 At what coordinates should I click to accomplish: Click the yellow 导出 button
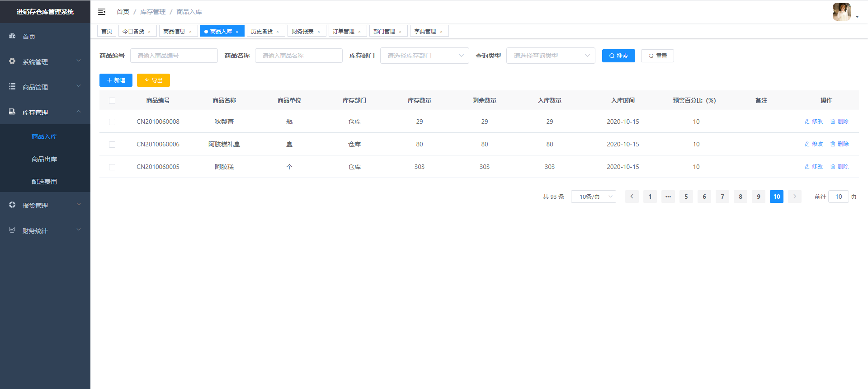pos(153,80)
